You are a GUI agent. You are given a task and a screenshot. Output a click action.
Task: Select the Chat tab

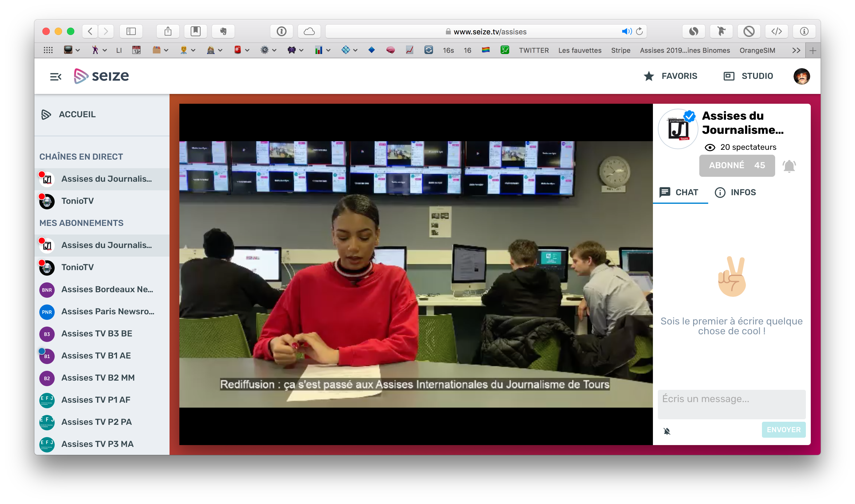click(679, 192)
